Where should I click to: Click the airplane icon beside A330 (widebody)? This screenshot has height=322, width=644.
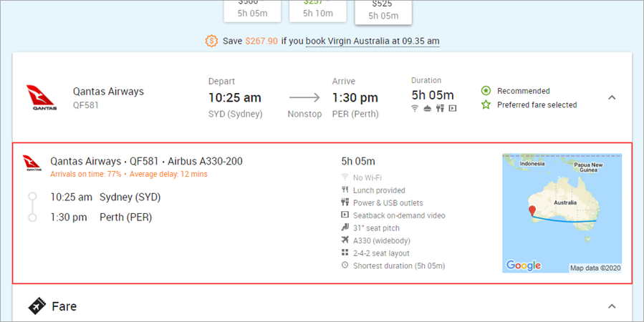coord(345,240)
